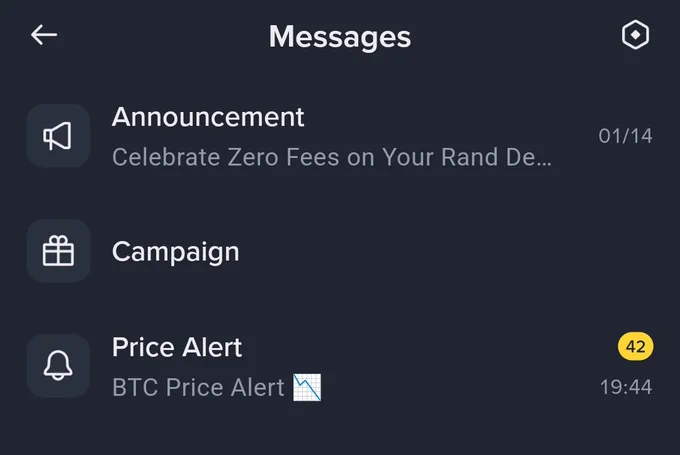Click the downward chart emoji
This screenshot has height=455, width=680.
(307, 387)
